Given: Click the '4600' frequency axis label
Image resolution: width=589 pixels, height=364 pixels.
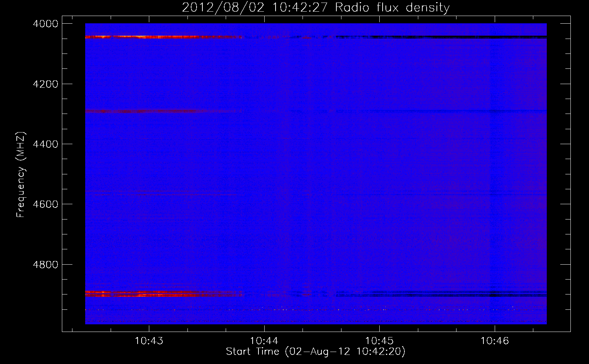Looking at the screenshot, I should pos(46,204).
